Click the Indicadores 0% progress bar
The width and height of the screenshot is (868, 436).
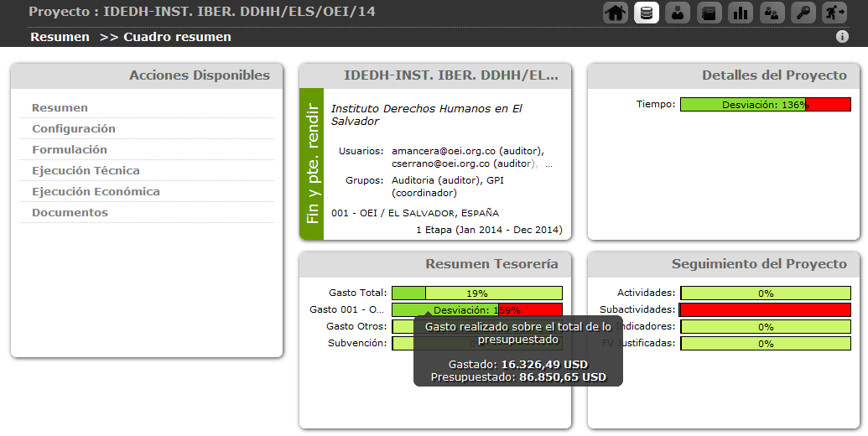[x=766, y=327]
